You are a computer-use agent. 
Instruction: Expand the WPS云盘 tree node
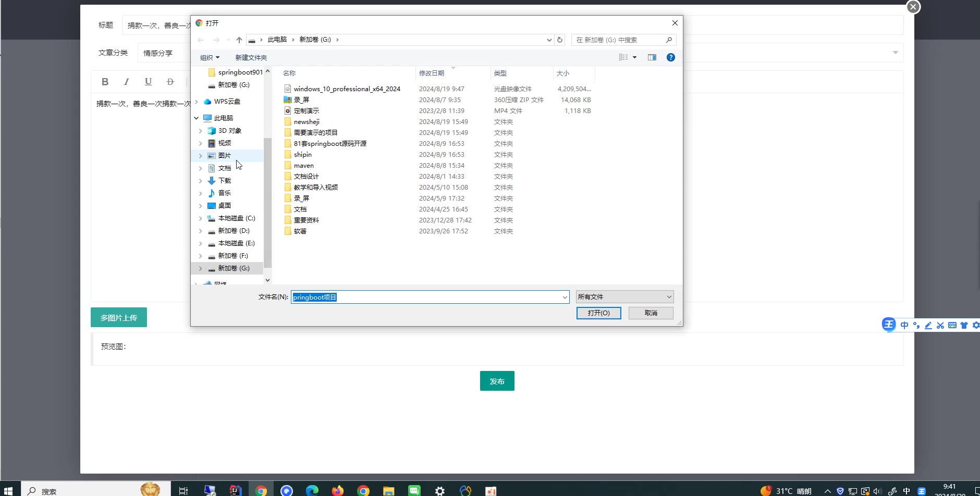[197, 102]
